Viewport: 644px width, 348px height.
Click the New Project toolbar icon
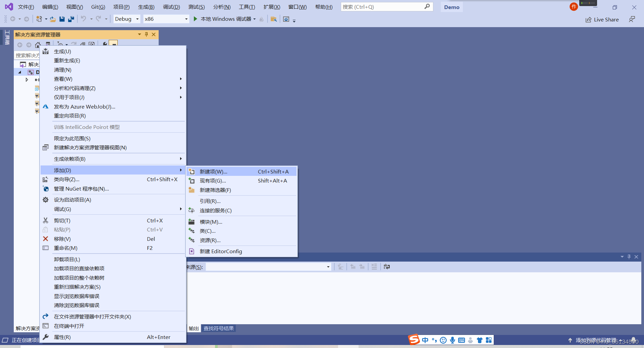[x=39, y=19]
